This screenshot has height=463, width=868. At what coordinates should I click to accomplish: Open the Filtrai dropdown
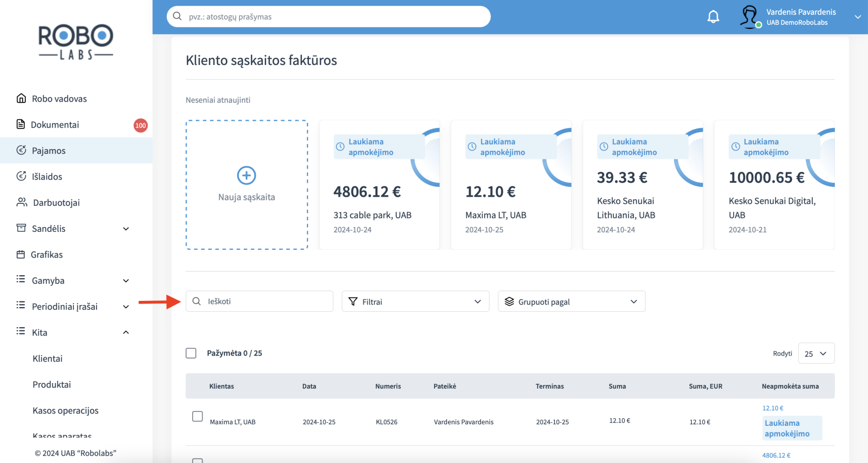click(415, 301)
